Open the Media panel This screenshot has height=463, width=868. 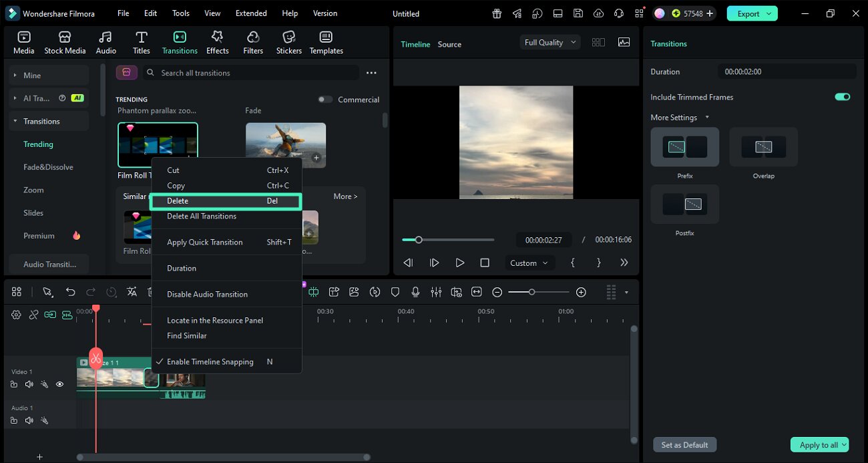pos(23,43)
